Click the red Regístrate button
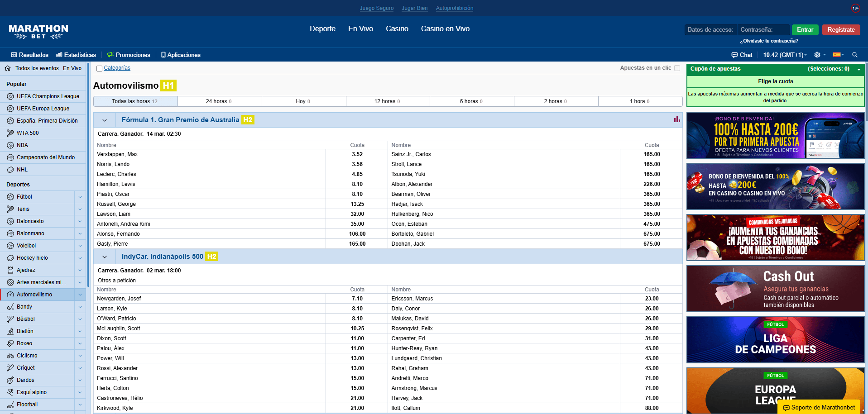Viewport: 868px width, 414px height. (x=841, y=29)
